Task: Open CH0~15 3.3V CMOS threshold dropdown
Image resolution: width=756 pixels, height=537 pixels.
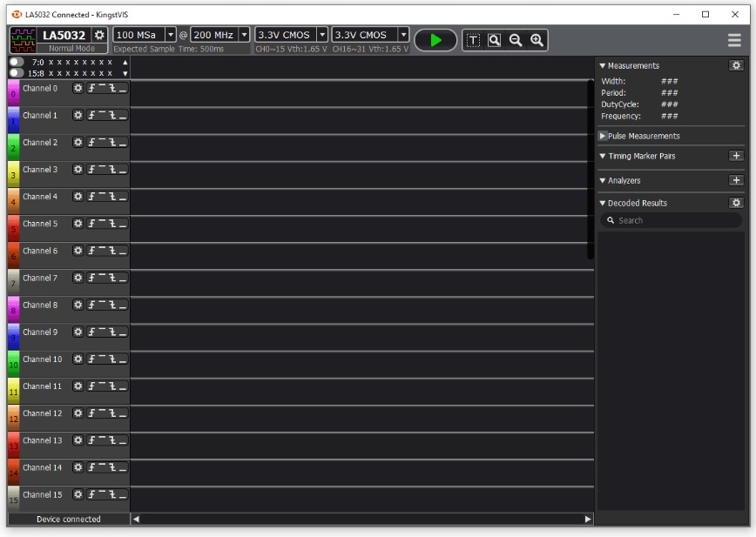Action: click(322, 35)
